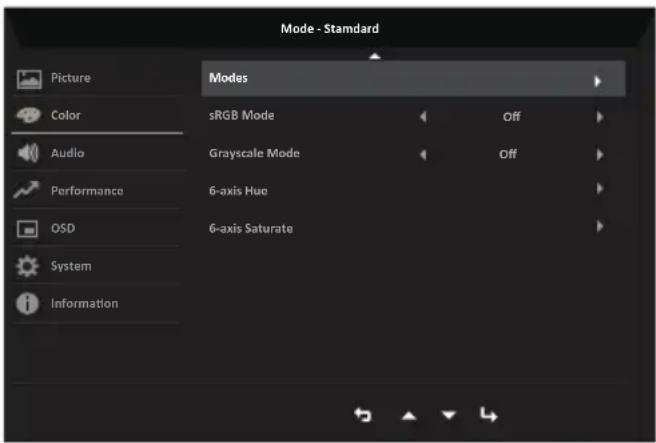Click the Color palette icon
The height and width of the screenshot is (443, 656).
pos(28,115)
